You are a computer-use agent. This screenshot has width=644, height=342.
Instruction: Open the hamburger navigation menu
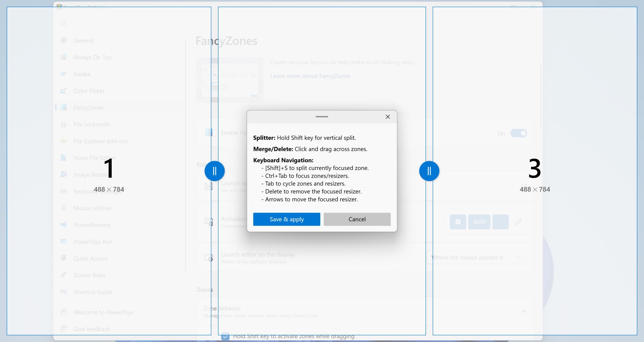(x=63, y=23)
